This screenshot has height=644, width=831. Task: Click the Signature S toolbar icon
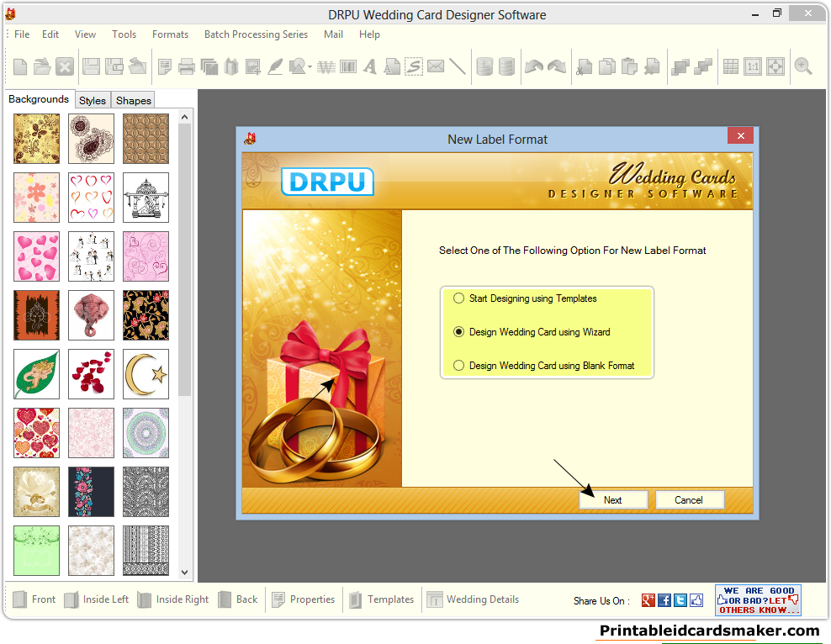point(413,66)
